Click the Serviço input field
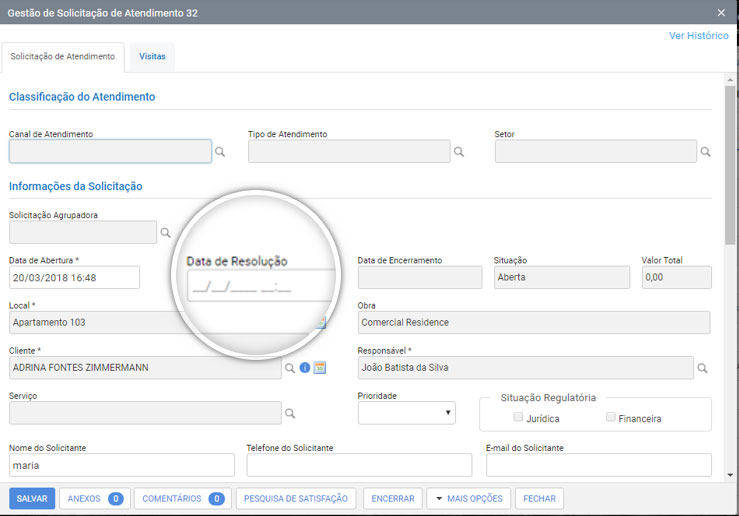 [x=145, y=413]
